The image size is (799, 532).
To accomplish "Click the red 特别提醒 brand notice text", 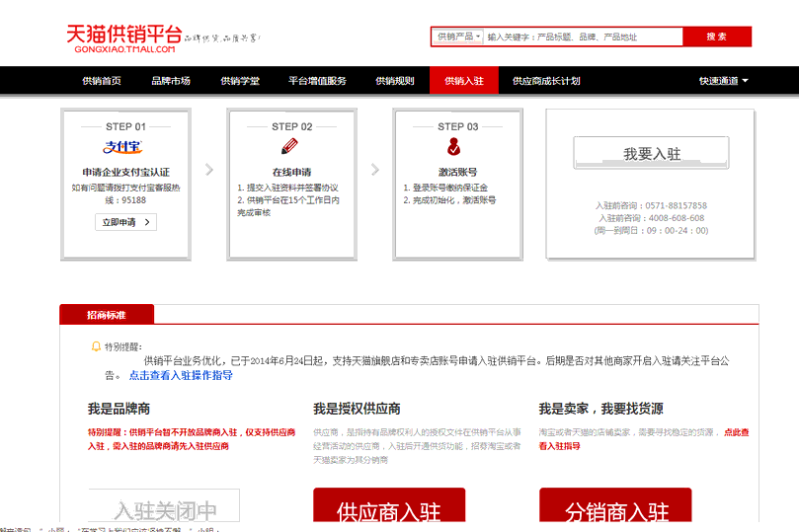I will [x=192, y=439].
